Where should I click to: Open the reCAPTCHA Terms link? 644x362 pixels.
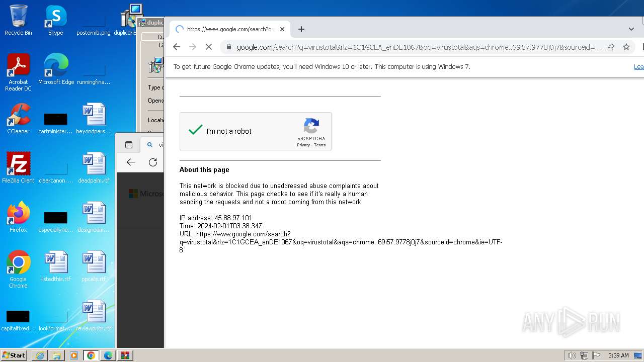click(x=320, y=145)
